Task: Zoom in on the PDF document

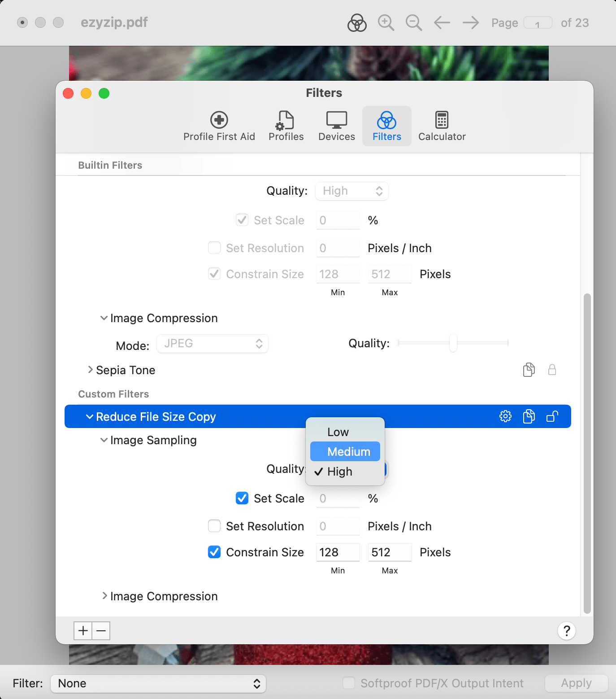Action: [386, 22]
